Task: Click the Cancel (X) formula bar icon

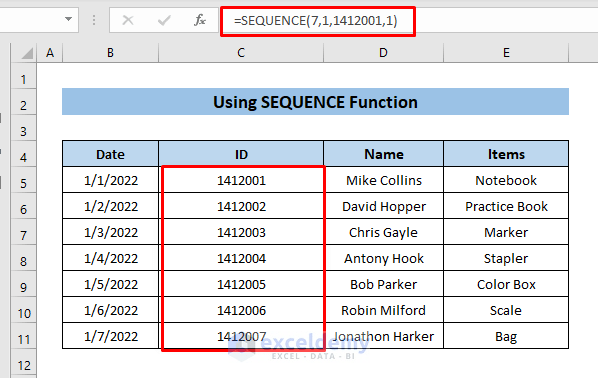Action: pyautogui.click(x=128, y=20)
